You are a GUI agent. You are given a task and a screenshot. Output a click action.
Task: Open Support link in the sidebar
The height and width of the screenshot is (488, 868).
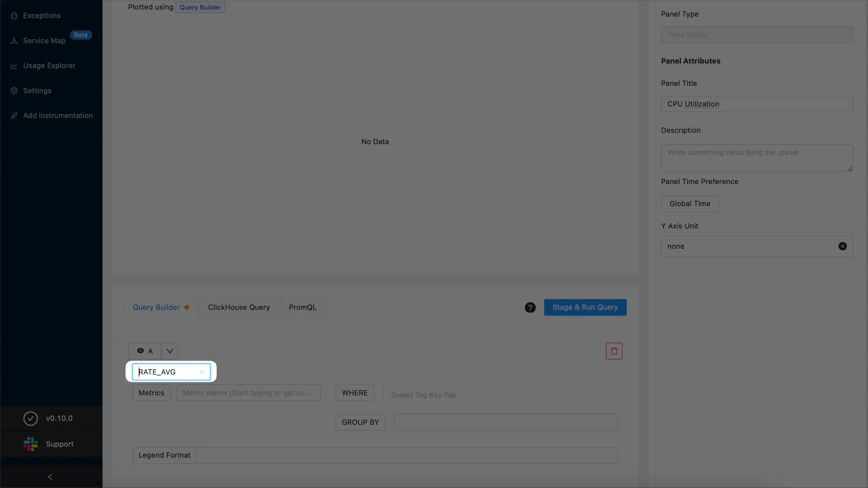coord(60,444)
